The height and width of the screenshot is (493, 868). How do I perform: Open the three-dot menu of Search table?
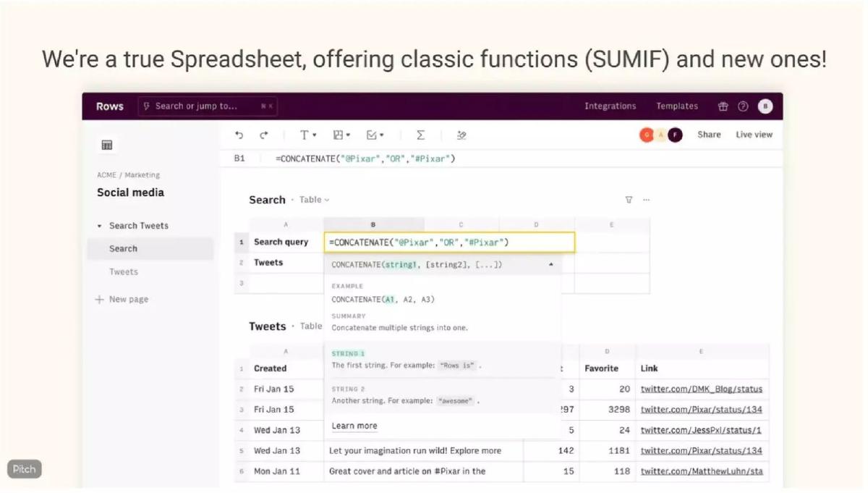[646, 200]
